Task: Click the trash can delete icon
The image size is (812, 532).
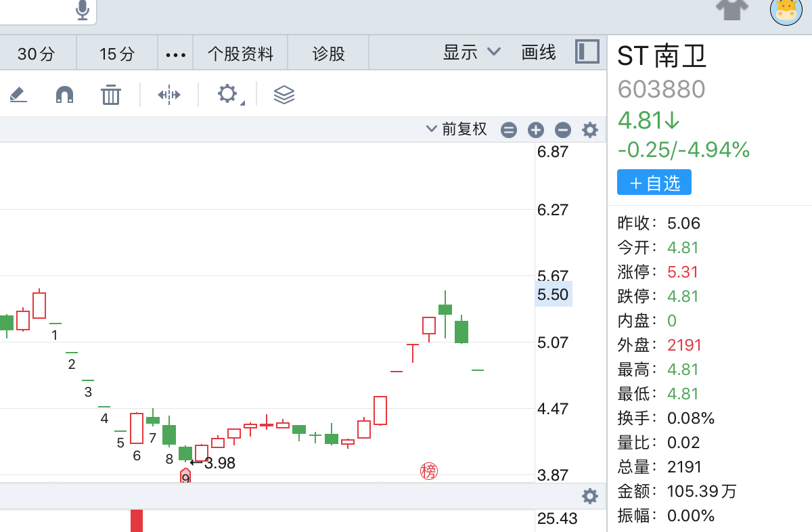Action: (x=110, y=95)
